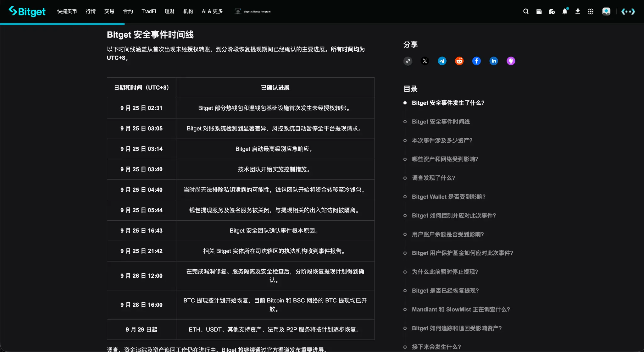Open the 机构 menu
Screen dimensions: 644x352
[x=188, y=11]
